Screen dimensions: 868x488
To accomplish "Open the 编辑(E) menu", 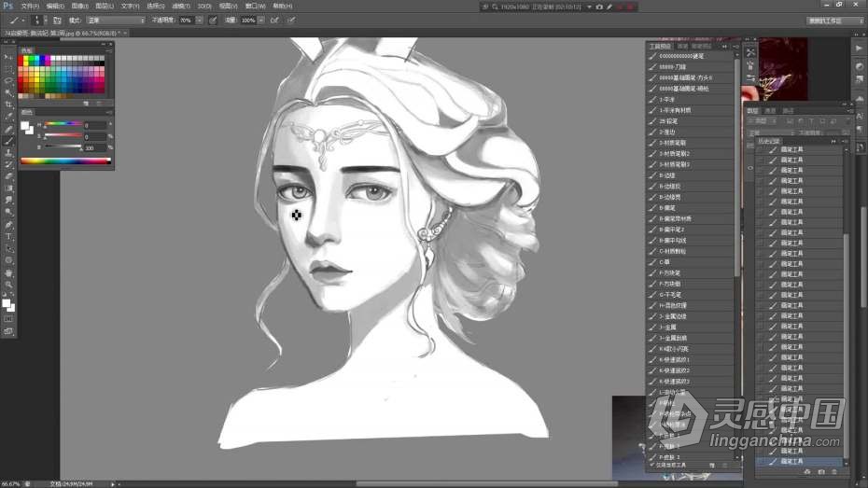I will point(55,7).
